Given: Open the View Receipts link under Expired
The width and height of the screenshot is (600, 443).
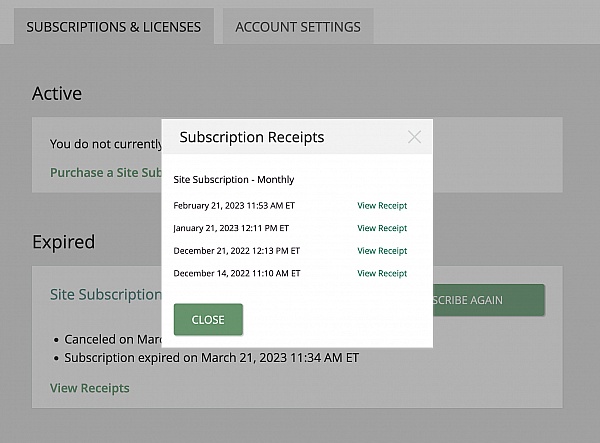Looking at the screenshot, I should pyautogui.click(x=89, y=388).
